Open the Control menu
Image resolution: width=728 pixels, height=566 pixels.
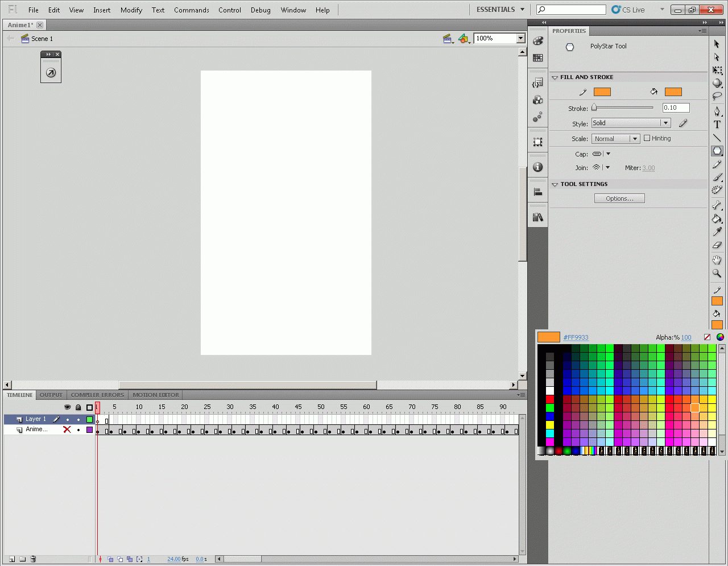tap(230, 10)
